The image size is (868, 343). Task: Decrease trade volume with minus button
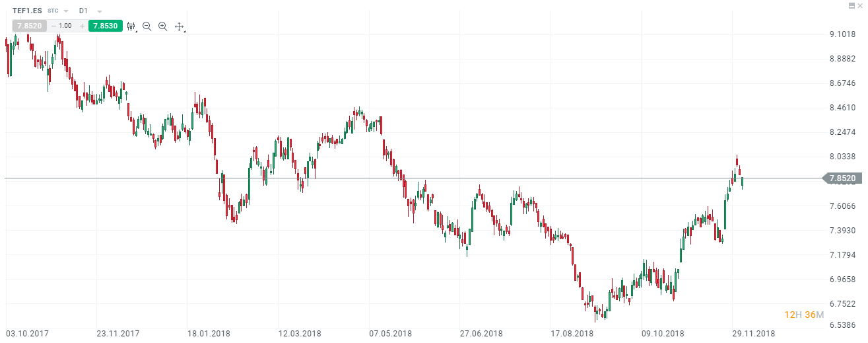click(53, 26)
